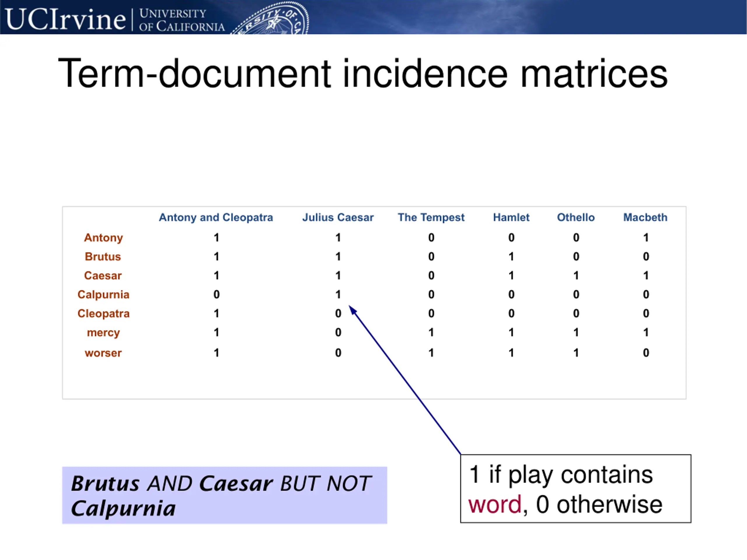The width and height of the screenshot is (747, 560).
Task: Click the red 'word' text in callout
Action: (x=495, y=505)
